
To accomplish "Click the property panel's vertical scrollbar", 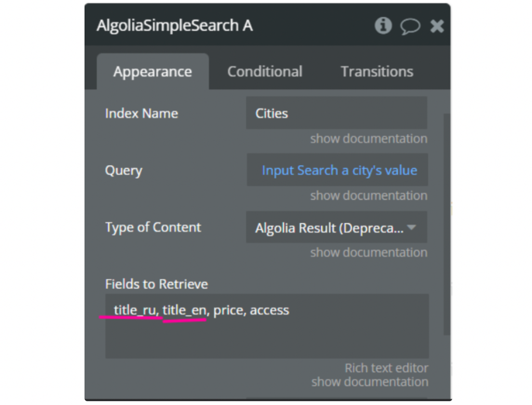I will pos(446,223).
